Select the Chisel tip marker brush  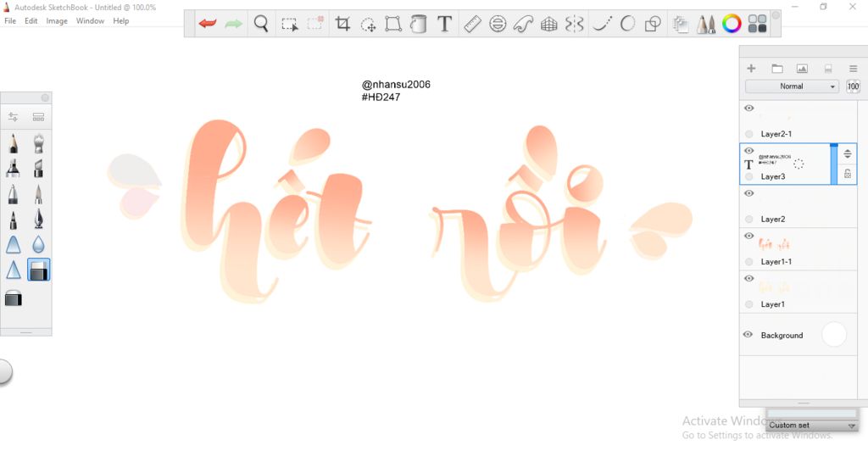click(x=38, y=168)
